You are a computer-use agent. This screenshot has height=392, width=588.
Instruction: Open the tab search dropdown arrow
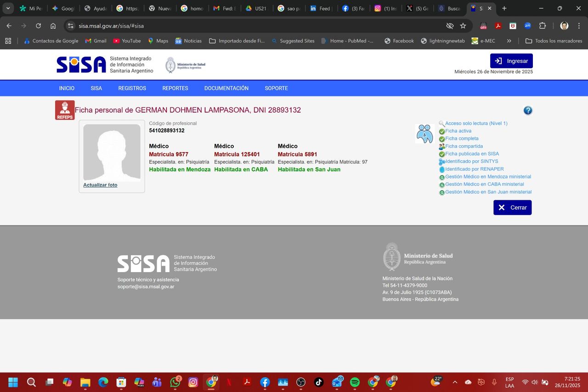click(8, 8)
